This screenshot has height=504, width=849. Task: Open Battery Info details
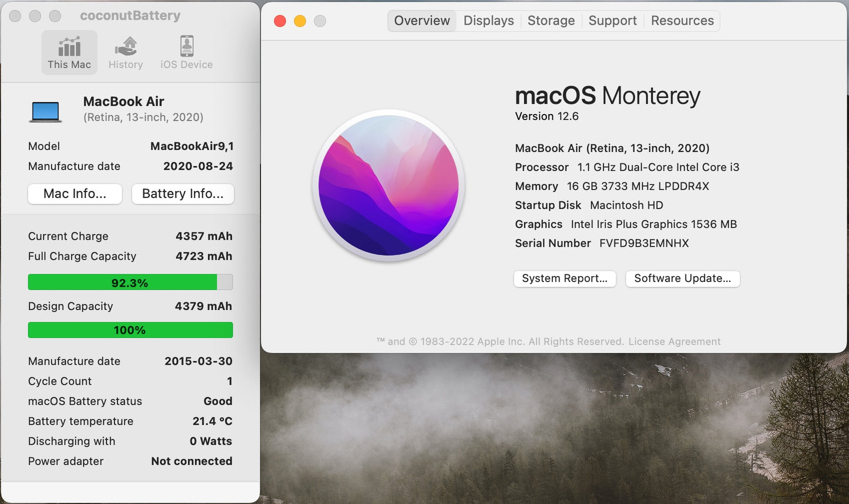pos(183,194)
